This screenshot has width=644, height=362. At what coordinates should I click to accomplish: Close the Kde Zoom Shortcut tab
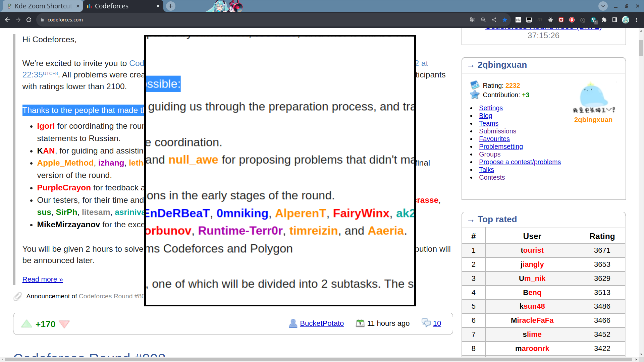pyautogui.click(x=78, y=6)
